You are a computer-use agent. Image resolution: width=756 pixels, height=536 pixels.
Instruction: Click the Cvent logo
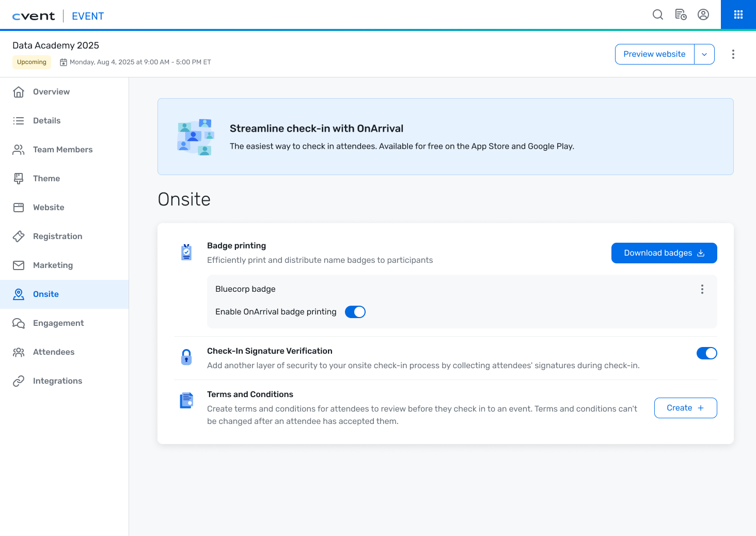coord(34,16)
